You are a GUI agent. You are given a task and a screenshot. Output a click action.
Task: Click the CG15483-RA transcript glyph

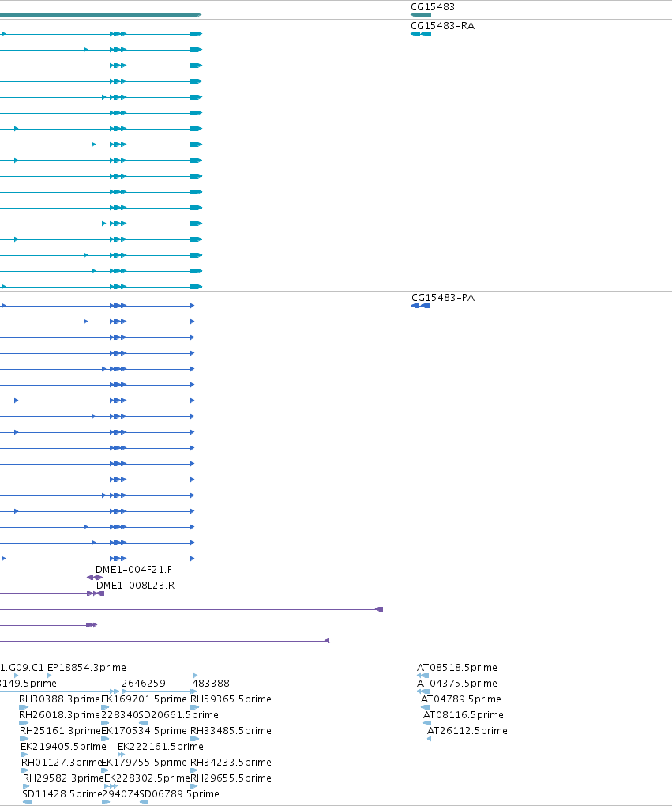421,34
